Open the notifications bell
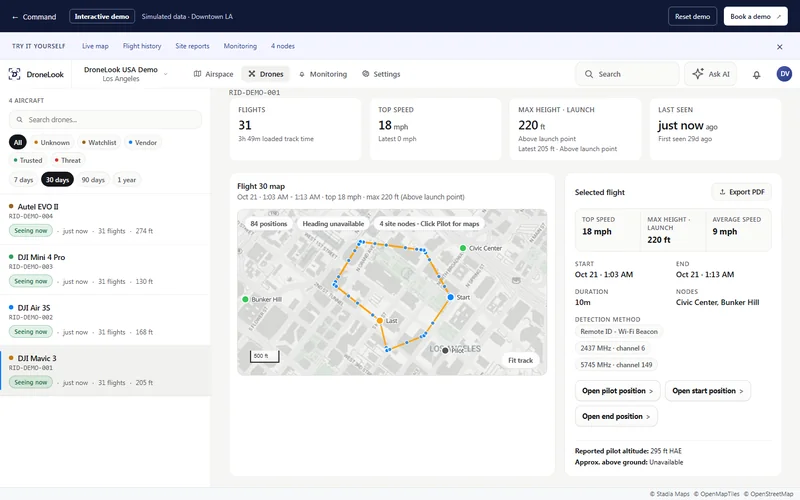Screen dimensions: 800x500 tap(756, 74)
